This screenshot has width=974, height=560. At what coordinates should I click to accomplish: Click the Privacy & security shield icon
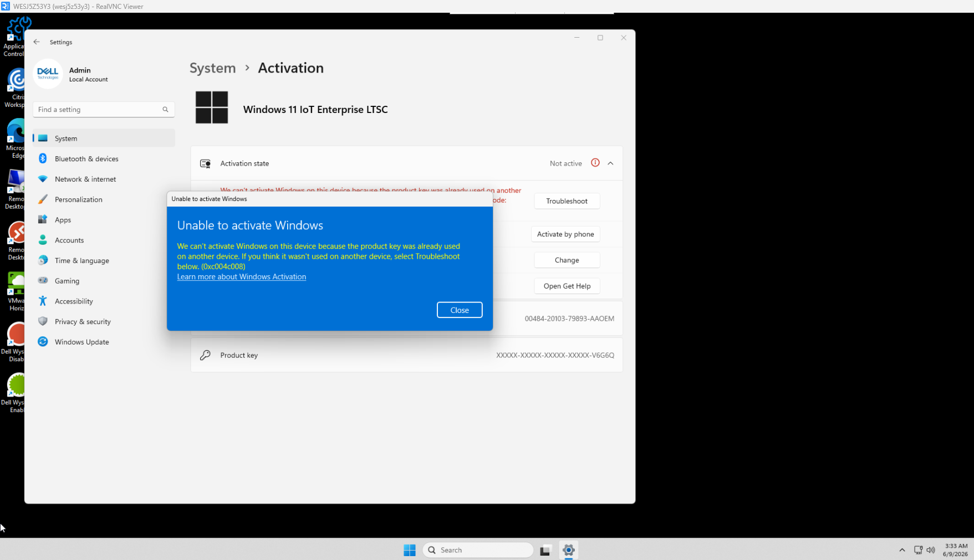[43, 322]
